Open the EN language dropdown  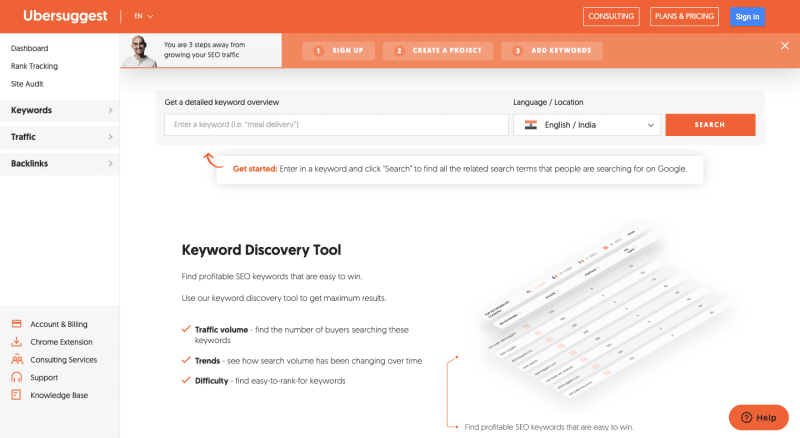tap(143, 16)
